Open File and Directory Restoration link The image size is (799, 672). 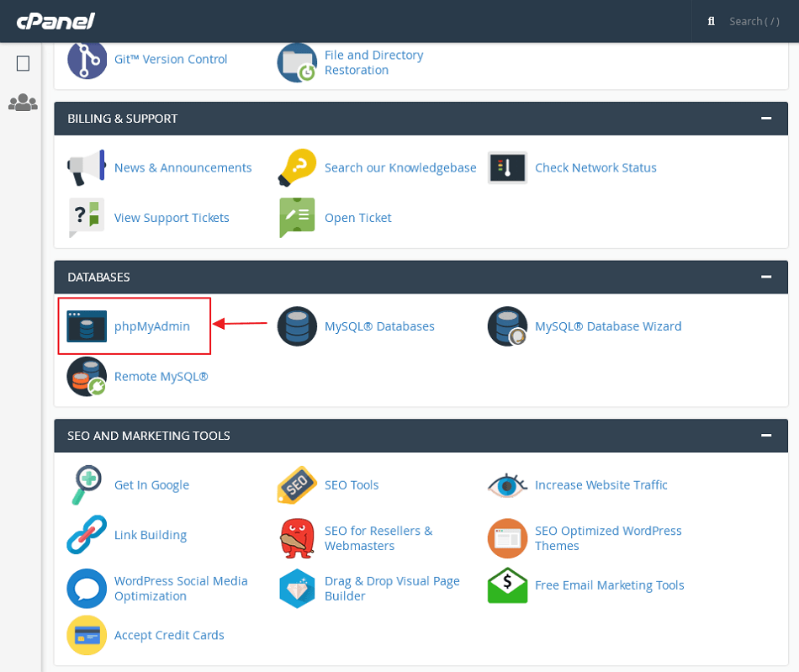pos(374,62)
